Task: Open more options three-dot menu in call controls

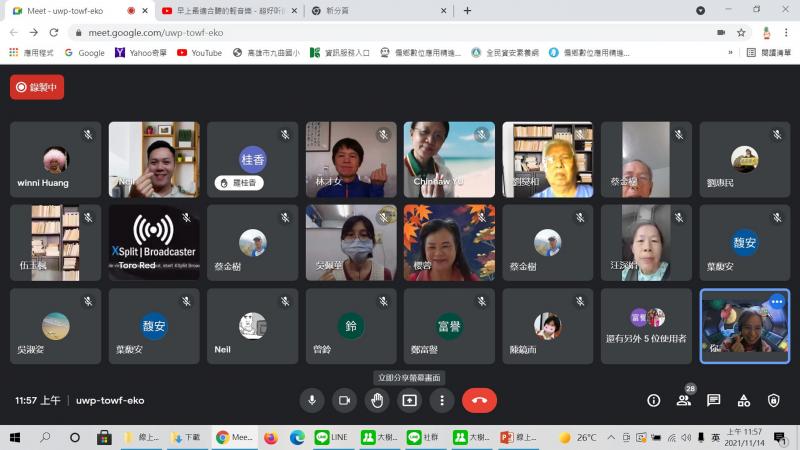Action: (x=442, y=401)
